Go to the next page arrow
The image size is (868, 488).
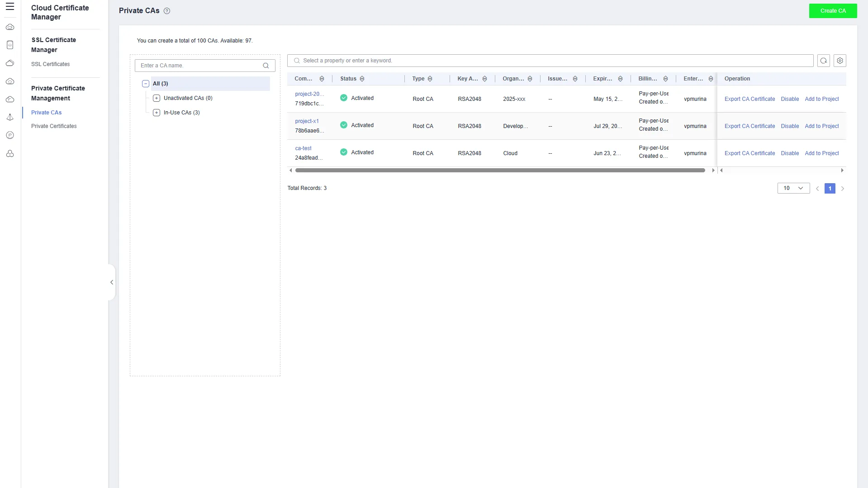(x=842, y=189)
